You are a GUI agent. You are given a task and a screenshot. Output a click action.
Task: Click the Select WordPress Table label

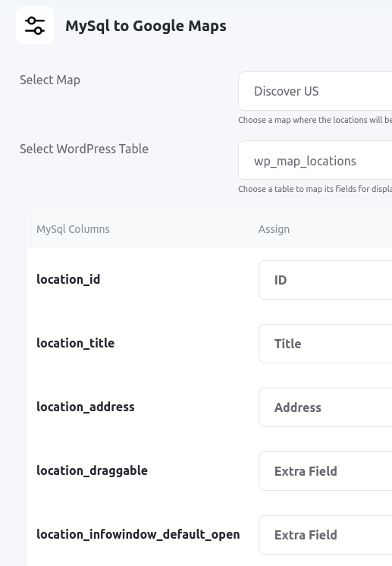[84, 149]
